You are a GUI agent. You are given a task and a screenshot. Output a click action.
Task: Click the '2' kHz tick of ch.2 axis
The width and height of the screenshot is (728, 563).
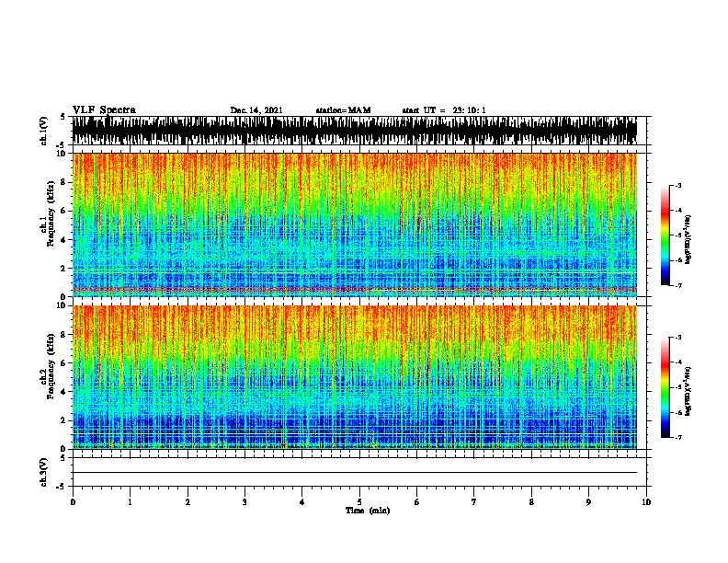click(x=64, y=420)
